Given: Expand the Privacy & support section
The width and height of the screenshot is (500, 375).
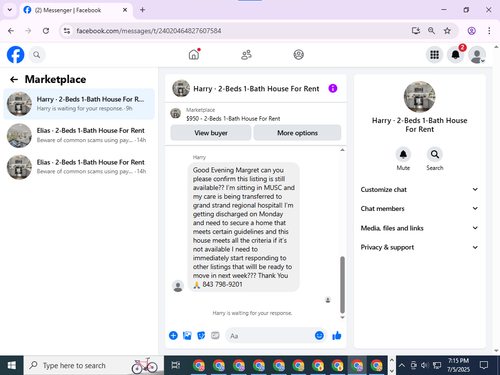Looking at the screenshot, I should [x=419, y=247].
